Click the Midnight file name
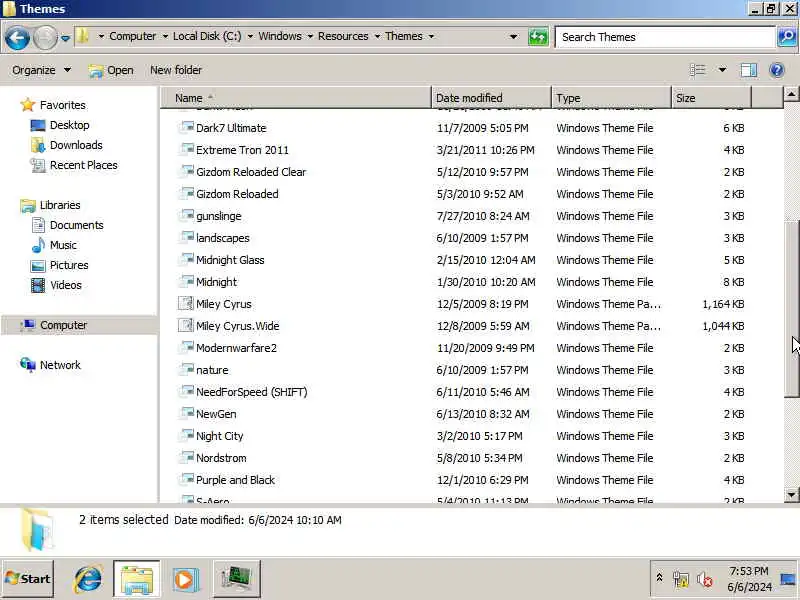This screenshot has height=600, width=800. pyautogui.click(x=216, y=282)
